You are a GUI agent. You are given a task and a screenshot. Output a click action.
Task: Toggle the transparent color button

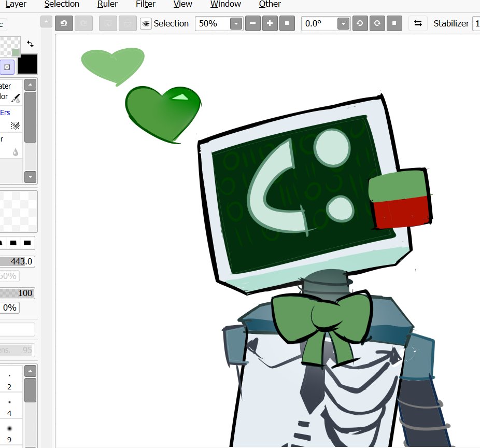click(7, 67)
